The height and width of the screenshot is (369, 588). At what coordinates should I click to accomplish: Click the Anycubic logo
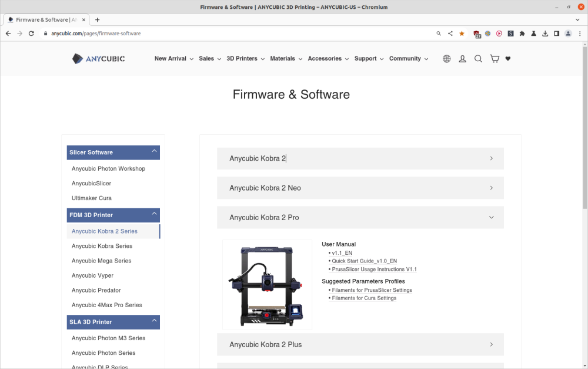(x=99, y=59)
